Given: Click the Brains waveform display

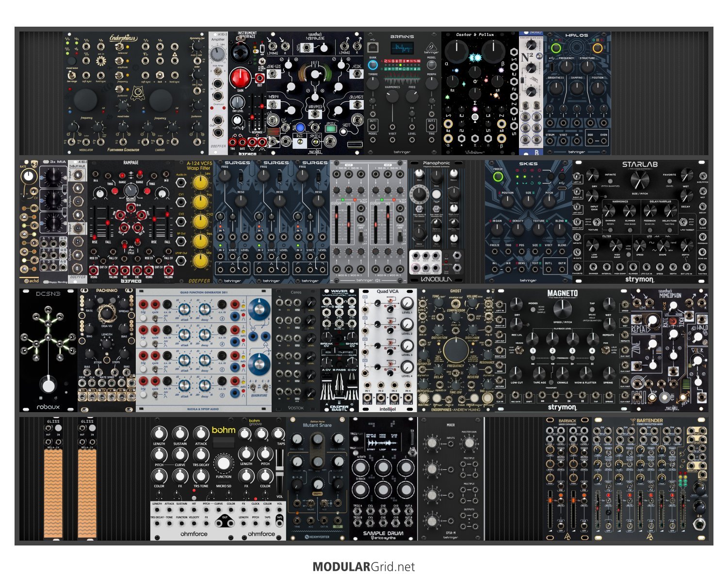Looking at the screenshot, I should pyautogui.click(x=403, y=49).
